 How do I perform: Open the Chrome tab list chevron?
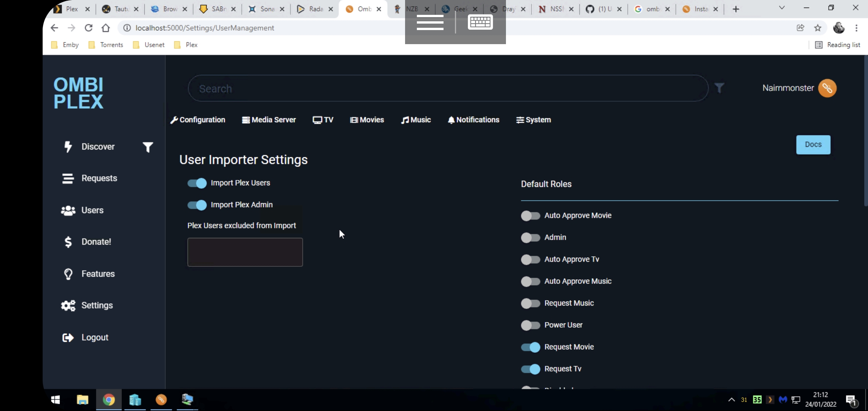point(781,8)
